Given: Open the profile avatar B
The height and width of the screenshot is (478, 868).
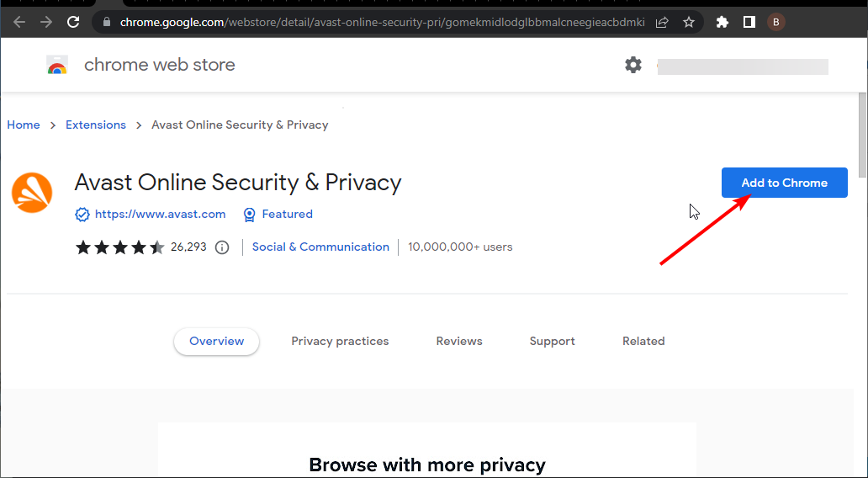Looking at the screenshot, I should (x=776, y=22).
